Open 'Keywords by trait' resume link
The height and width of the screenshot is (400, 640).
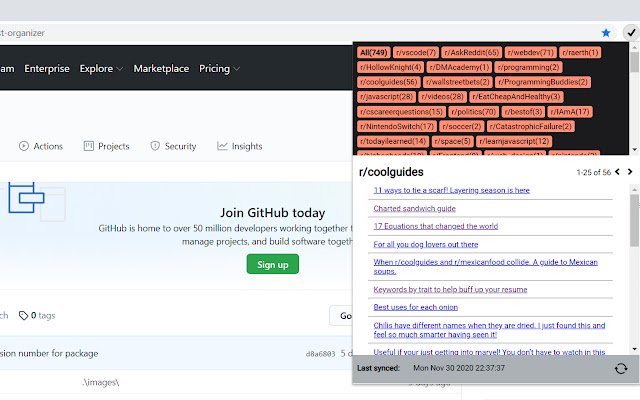(x=450, y=289)
